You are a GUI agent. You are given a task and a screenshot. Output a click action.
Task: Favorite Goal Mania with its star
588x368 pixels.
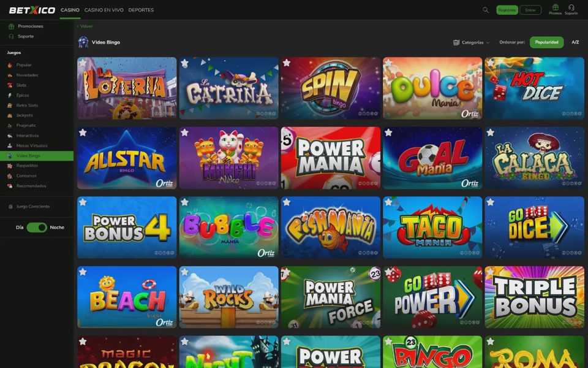(388, 132)
